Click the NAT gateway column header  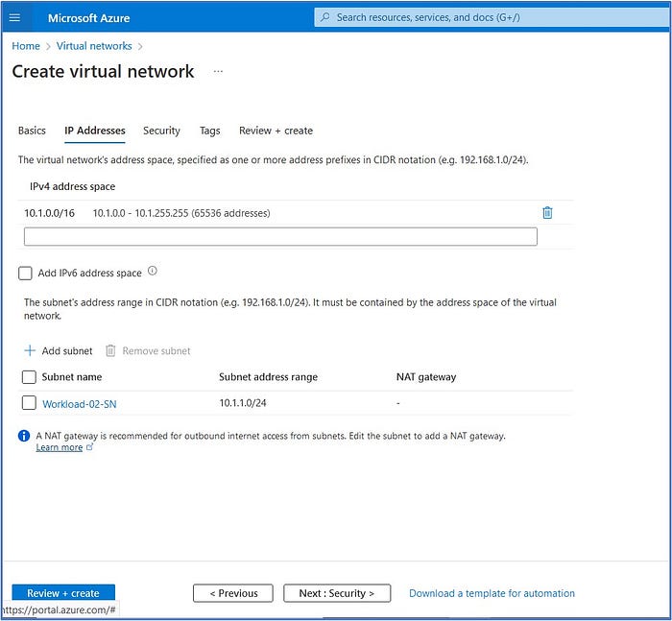[x=426, y=377]
